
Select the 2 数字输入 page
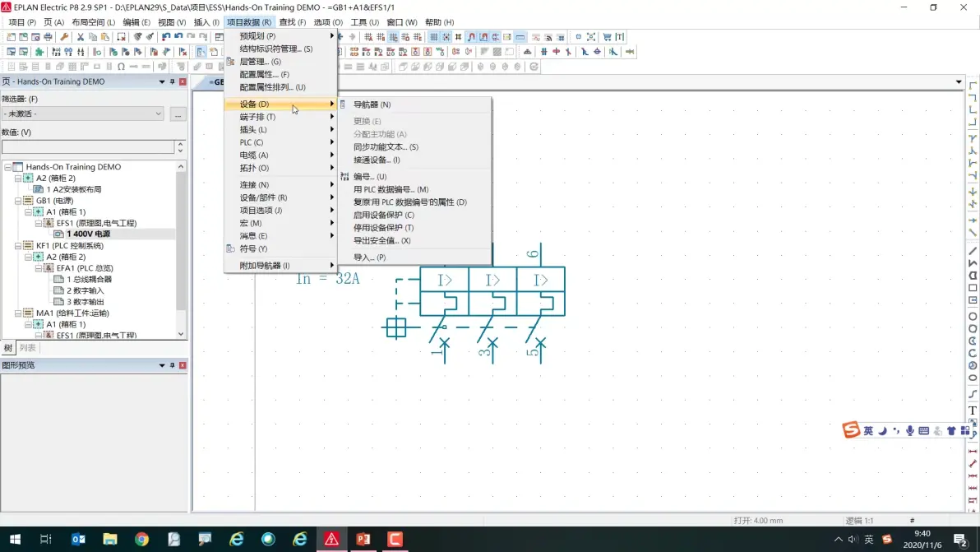(85, 290)
